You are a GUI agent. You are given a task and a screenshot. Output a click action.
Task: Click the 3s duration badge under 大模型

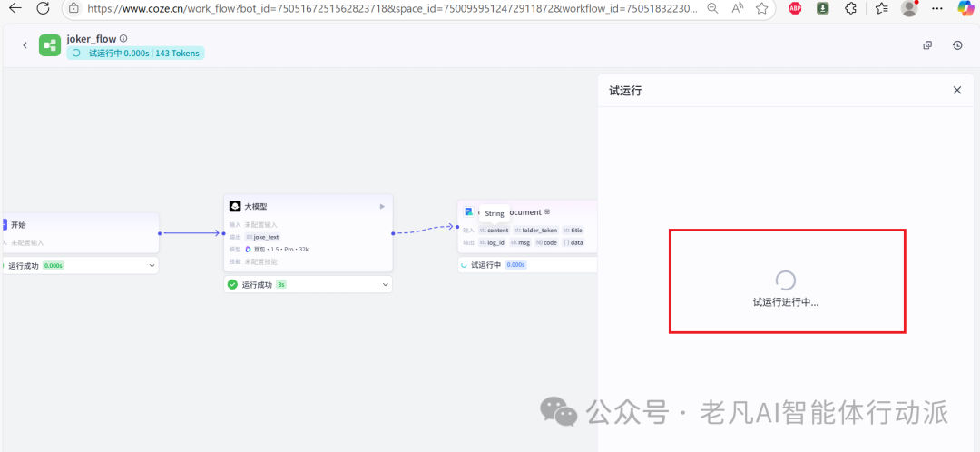coord(281,284)
